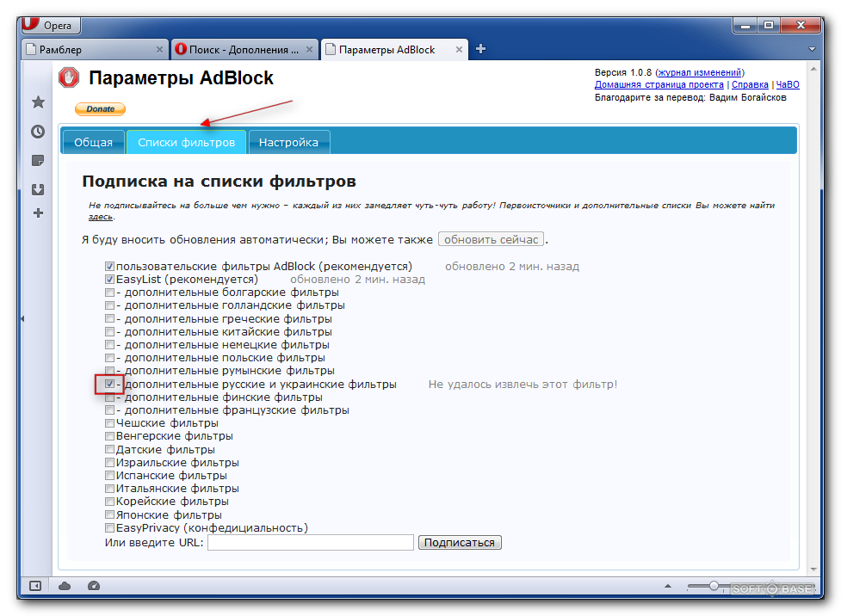This screenshot has width=841, height=616.
Task: Open closed tabs dropdown arrow
Action: pos(812,49)
